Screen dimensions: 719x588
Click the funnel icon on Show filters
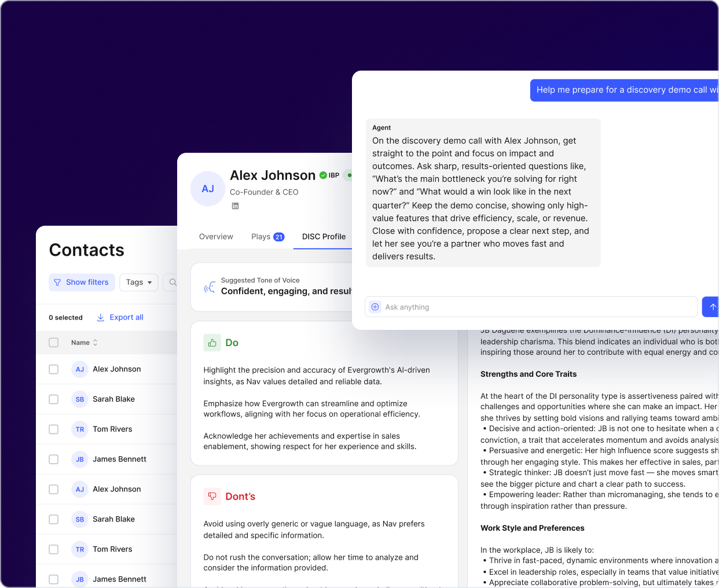point(57,282)
